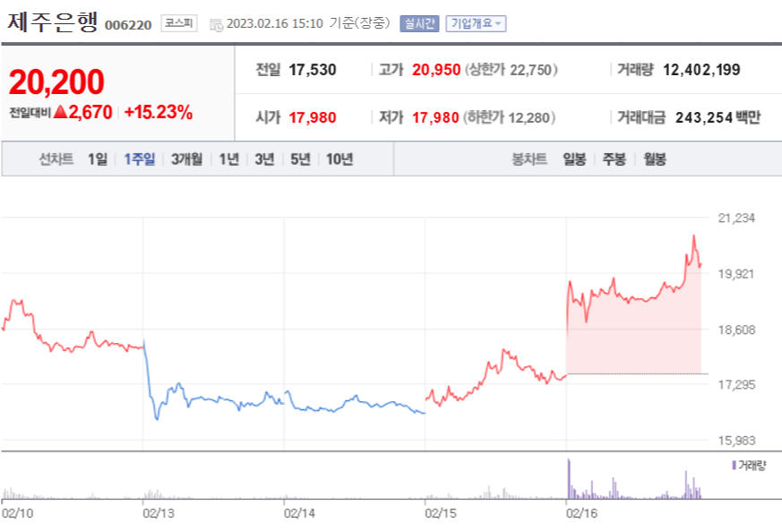Click the opening price value next to 시가
Image resolution: width=782 pixels, height=532 pixels.
tap(313, 117)
